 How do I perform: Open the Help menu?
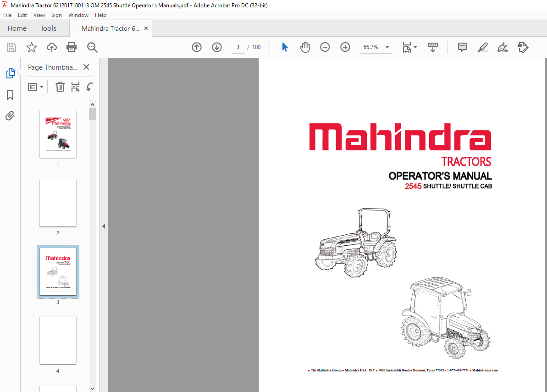click(x=100, y=15)
